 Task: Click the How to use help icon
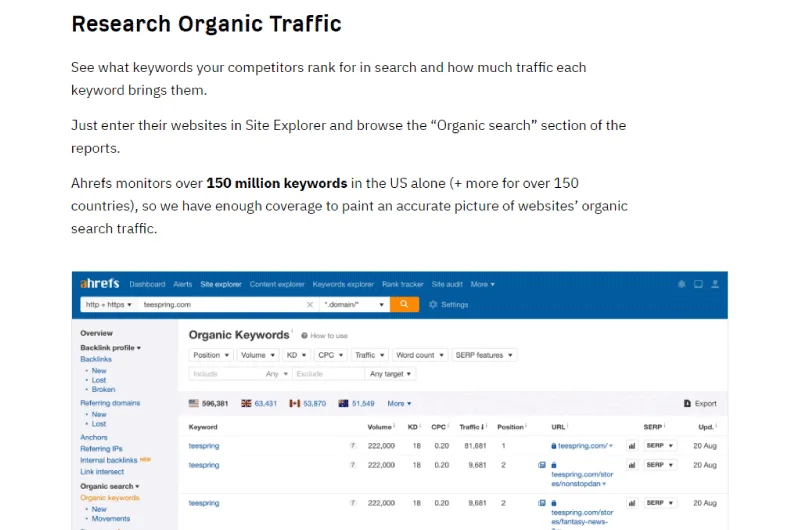pos(304,336)
